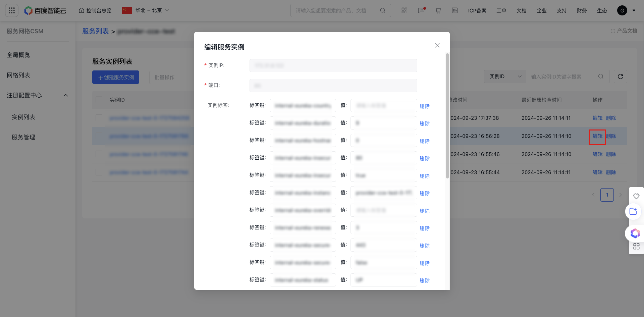Screen dimensions: 644x317
Task: Click the user avatar G
Action: point(622,10)
